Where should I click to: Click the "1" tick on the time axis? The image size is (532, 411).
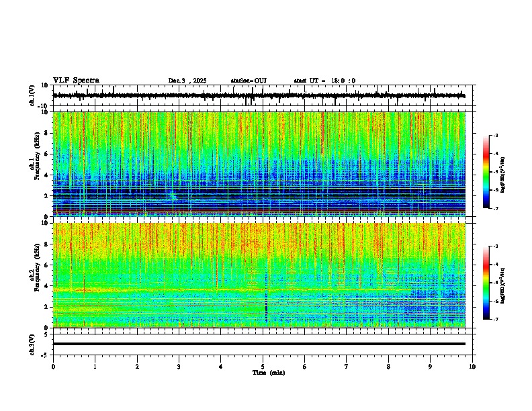click(x=95, y=367)
